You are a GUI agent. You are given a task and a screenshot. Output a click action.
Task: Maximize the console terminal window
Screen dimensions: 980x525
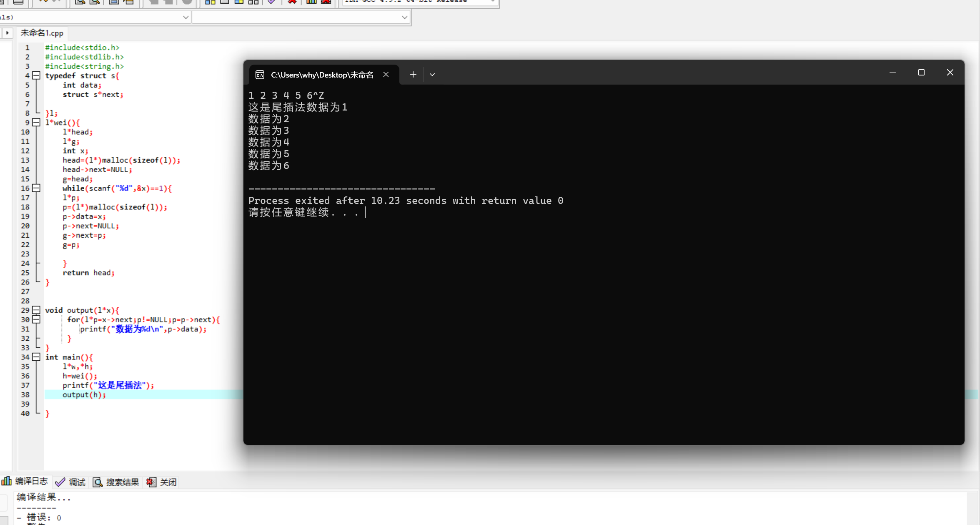pyautogui.click(x=921, y=73)
